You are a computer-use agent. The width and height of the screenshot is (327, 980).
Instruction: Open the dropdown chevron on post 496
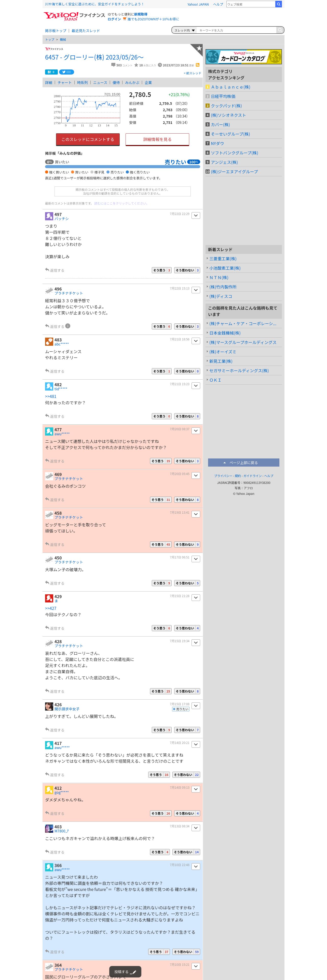click(x=196, y=290)
